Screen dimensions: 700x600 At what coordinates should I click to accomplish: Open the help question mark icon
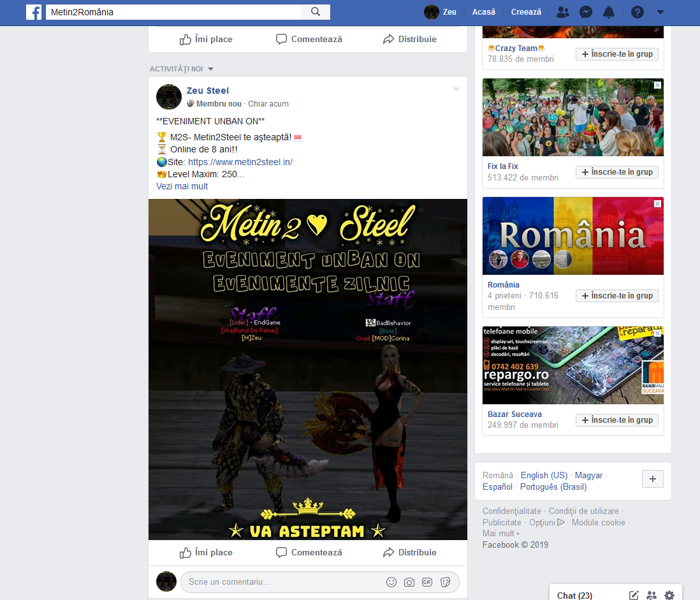(638, 12)
